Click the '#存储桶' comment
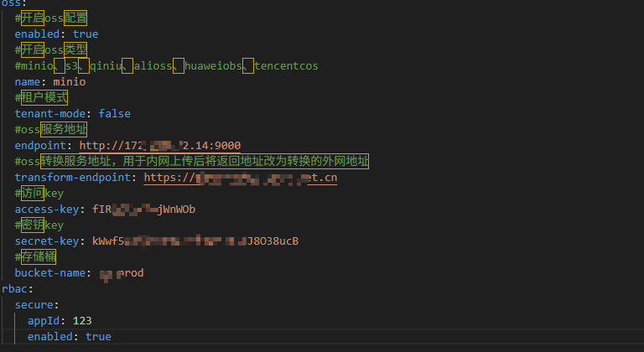This screenshot has width=644, height=352. [x=35, y=257]
